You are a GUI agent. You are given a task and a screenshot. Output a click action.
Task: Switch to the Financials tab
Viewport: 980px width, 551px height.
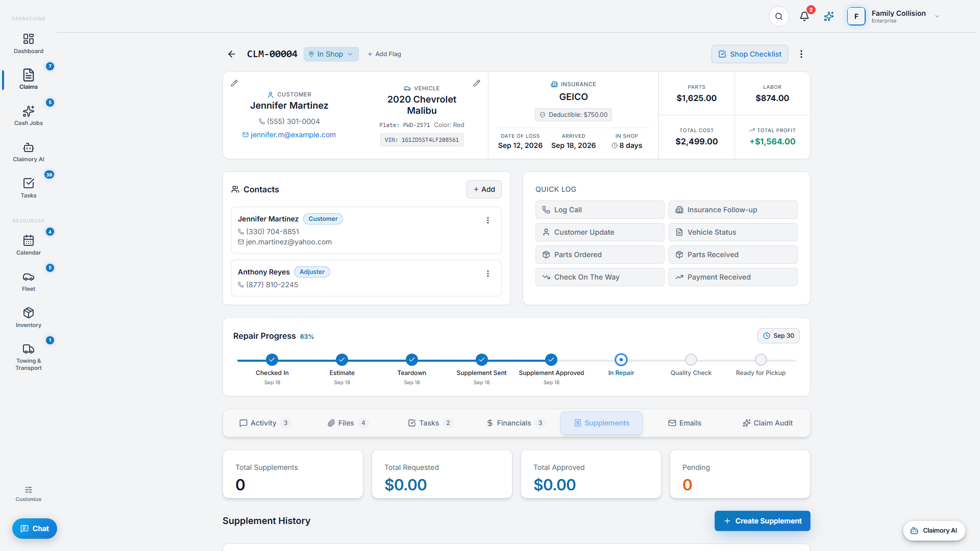517,423
